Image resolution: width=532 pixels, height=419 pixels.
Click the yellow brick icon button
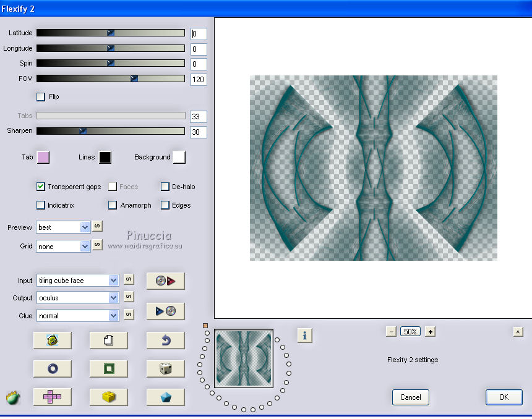[109, 397]
